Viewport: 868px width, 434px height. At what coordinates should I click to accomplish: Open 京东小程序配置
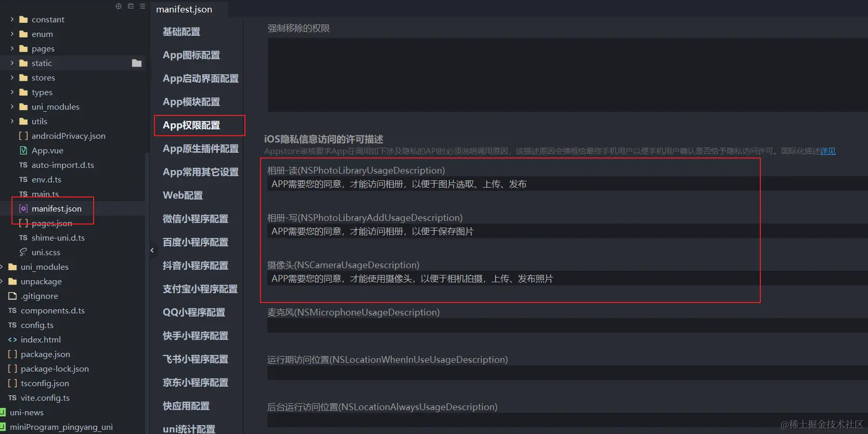click(x=196, y=383)
